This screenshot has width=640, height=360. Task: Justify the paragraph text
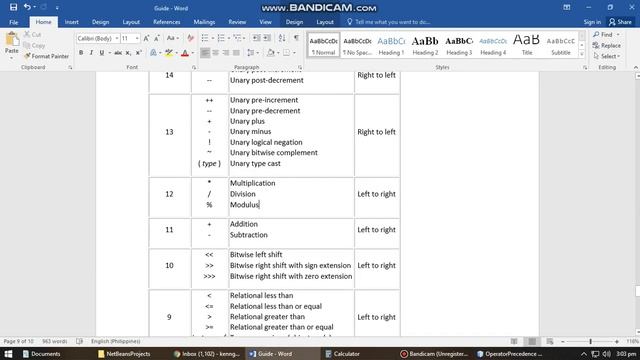(x=236, y=53)
